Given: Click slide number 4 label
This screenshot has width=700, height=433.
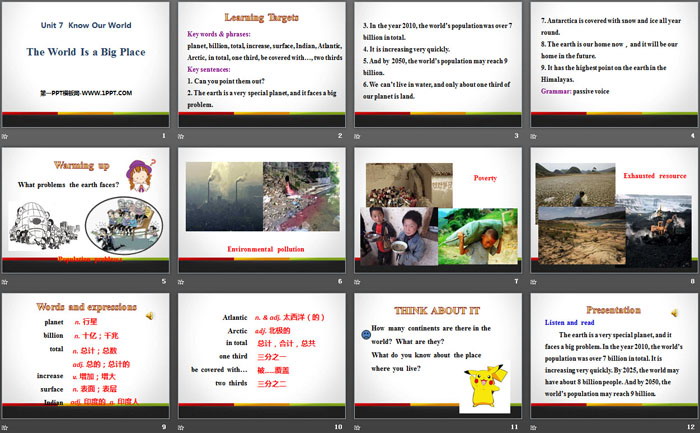Looking at the screenshot, I should click(692, 136).
